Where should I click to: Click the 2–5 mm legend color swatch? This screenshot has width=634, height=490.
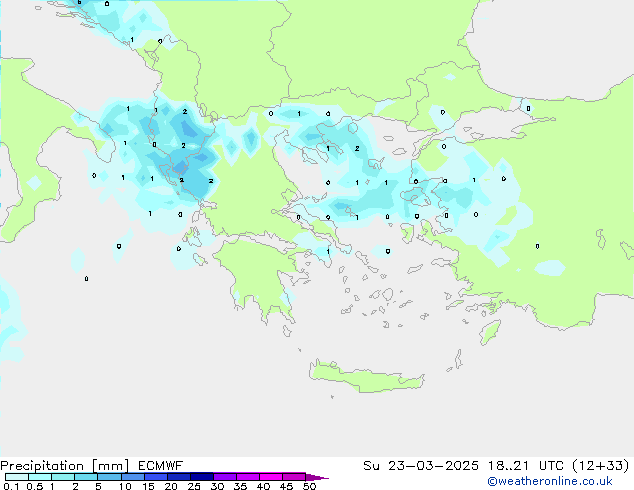[86, 477]
